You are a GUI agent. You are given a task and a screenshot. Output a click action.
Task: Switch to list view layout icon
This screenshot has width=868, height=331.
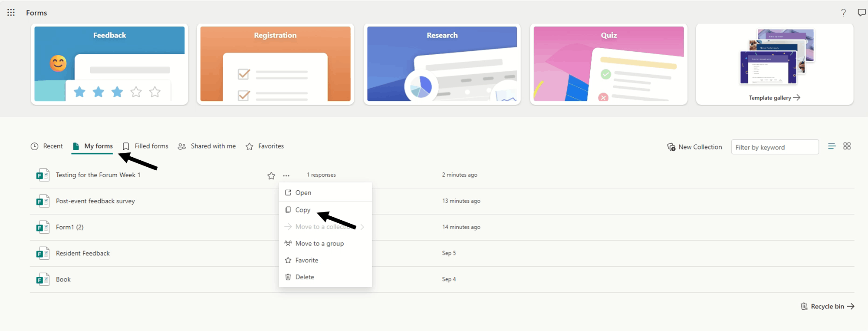click(832, 146)
